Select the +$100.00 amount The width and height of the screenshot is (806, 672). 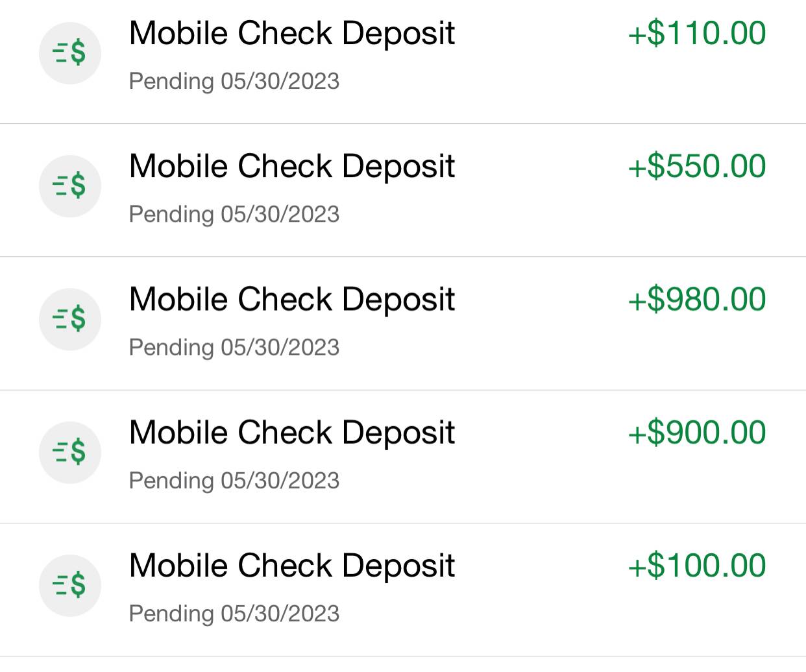click(696, 566)
